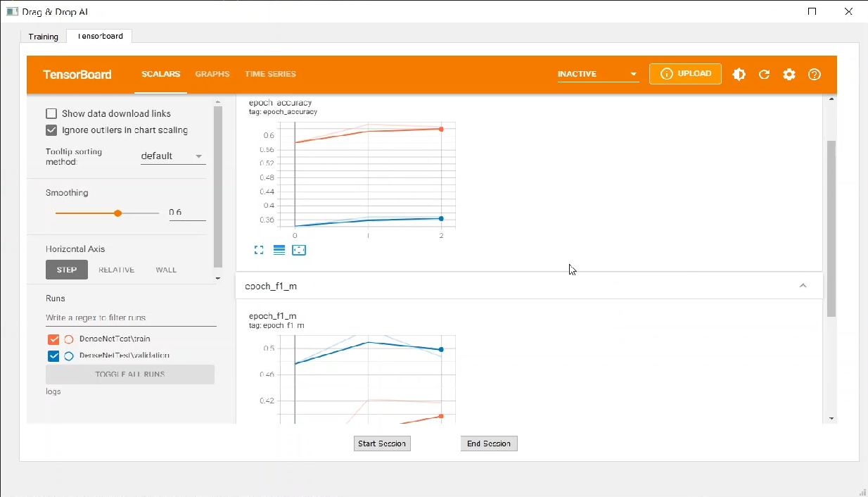Select the Tensorboard tab

coord(99,36)
